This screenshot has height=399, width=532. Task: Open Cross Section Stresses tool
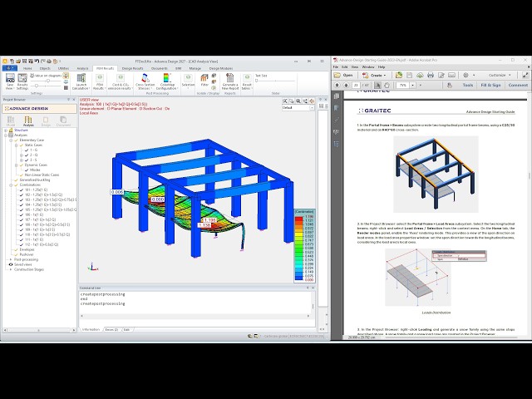click(145, 81)
